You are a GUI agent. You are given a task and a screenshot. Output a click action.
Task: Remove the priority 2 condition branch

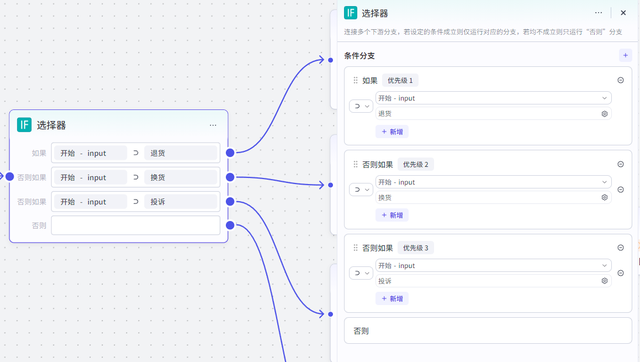pyautogui.click(x=620, y=164)
